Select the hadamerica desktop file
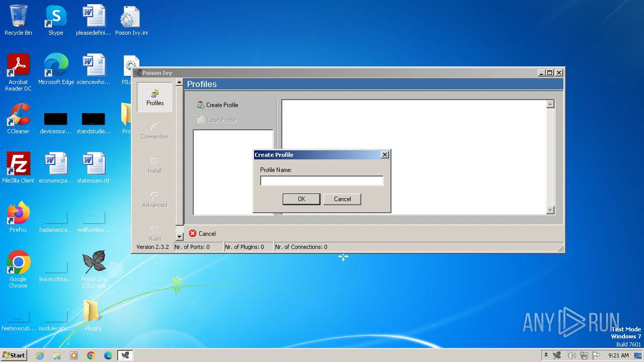644x362 pixels. [56, 221]
